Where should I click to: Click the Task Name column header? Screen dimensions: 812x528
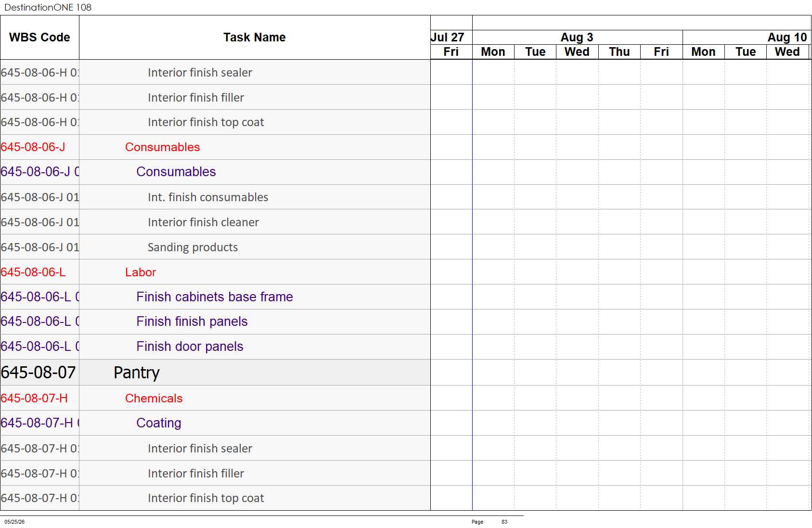point(255,38)
